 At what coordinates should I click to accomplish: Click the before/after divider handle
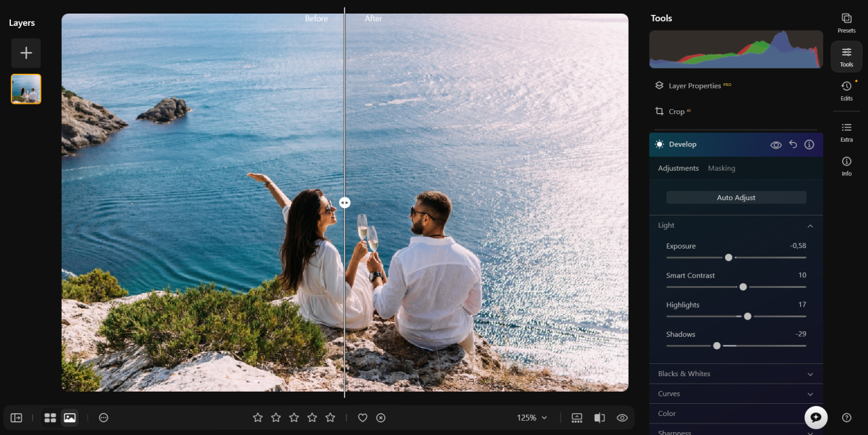pyautogui.click(x=344, y=203)
